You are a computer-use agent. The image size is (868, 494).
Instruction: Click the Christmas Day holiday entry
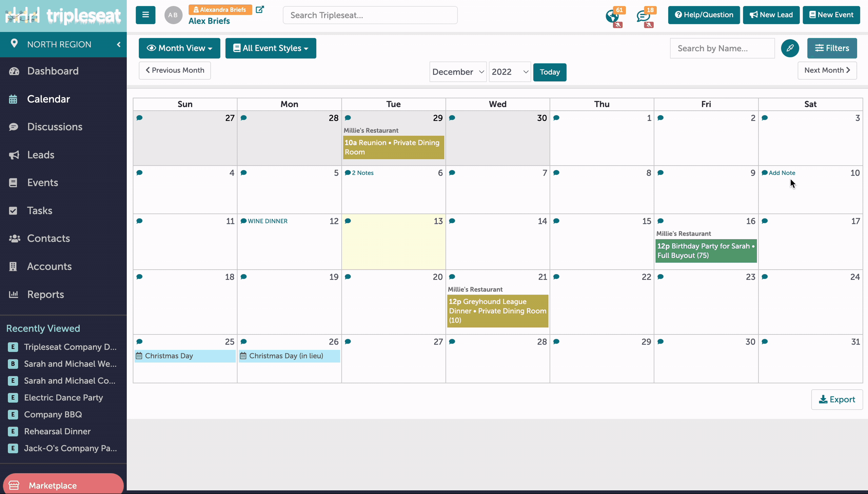[x=185, y=356]
